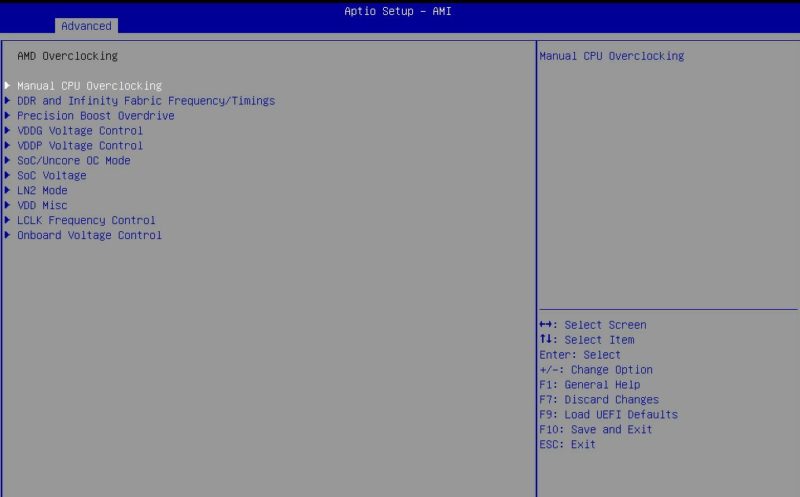Viewport: 800px width, 497px height.
Task: Click the F9: Load UEFI Defaults hint
Action: (609, 414)
